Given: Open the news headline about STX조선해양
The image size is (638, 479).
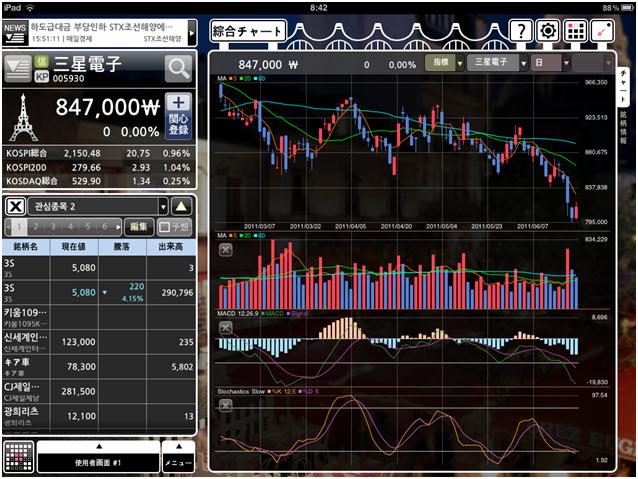Looking at the screenshot, I should tap(107, 33).
